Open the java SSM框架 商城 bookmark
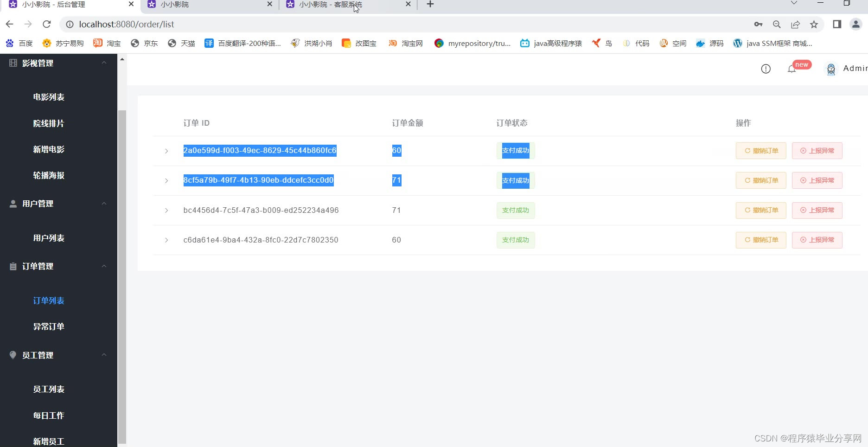The height and width of the screenshot is (447, 868). click(x=772, y=43)
